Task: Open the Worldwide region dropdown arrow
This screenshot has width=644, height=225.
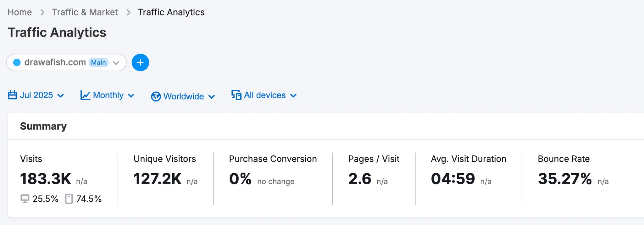Action: (x=212, y=97)
